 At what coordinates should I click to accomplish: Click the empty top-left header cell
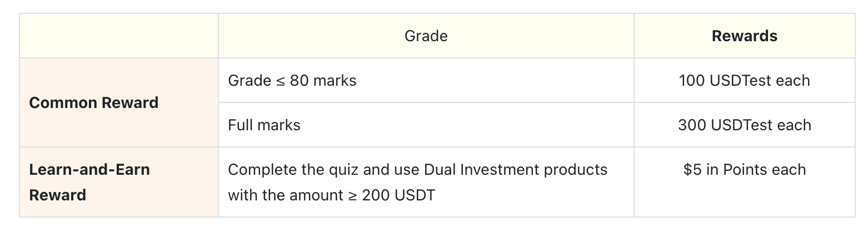point(119,36)
